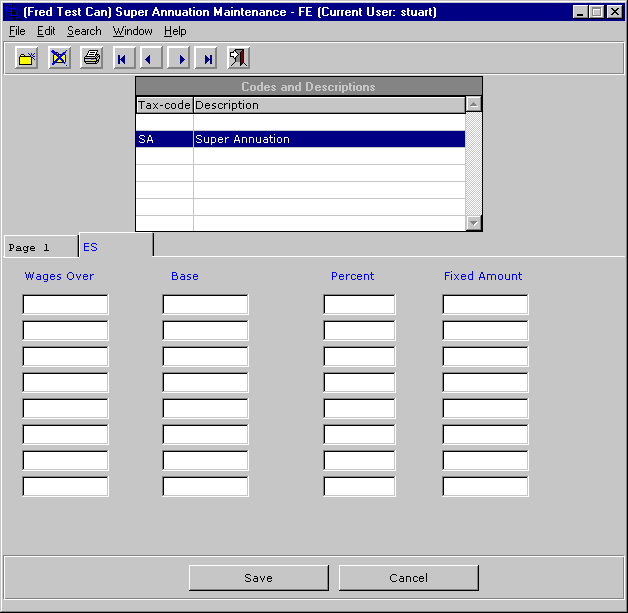Screen dimensions: 628x613
Task: Go to the first record
Action: (122, 59)
